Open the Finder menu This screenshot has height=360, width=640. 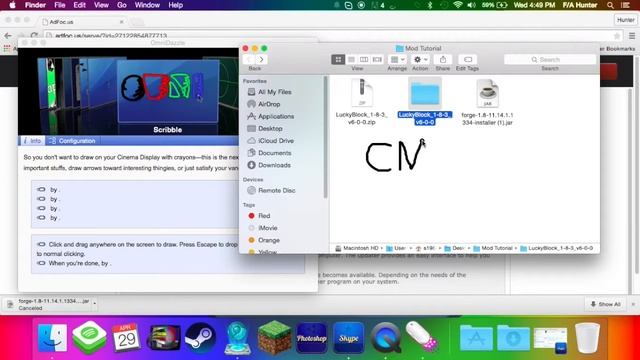(x=36, y=5)
